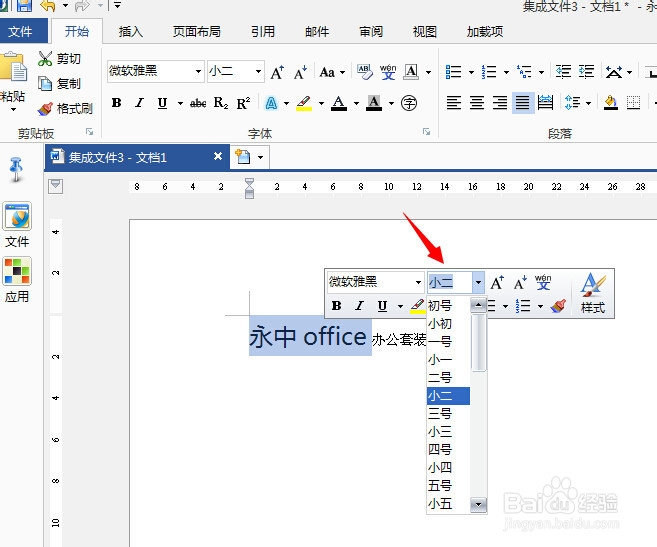Image resolution: width=657 pixels, height=547 pixels.
Task: Toggle Bold in the floating mini toolbar
Action: 336,306
